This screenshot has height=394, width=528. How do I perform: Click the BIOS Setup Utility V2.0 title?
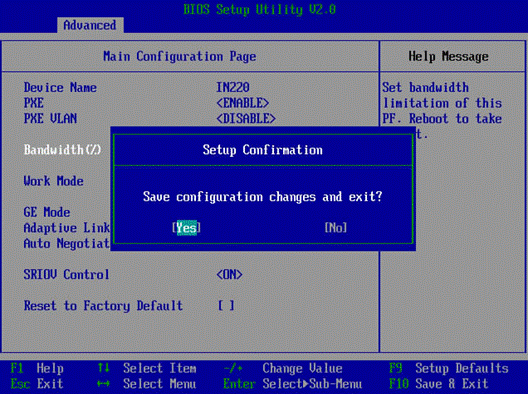pyautogui.click(x=260, y=9)
